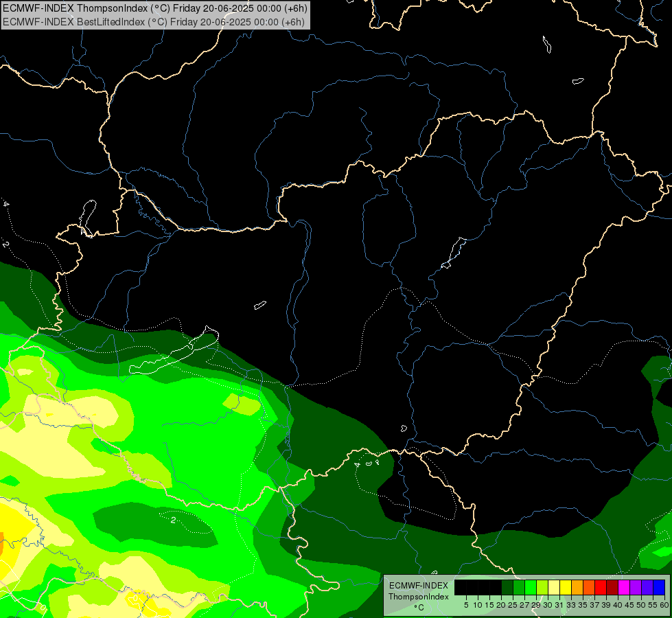Click the dark red 39-40 legend swatch
Viewport: 672px width, 618px height.
pyautogui.click(x=612, y=587)
